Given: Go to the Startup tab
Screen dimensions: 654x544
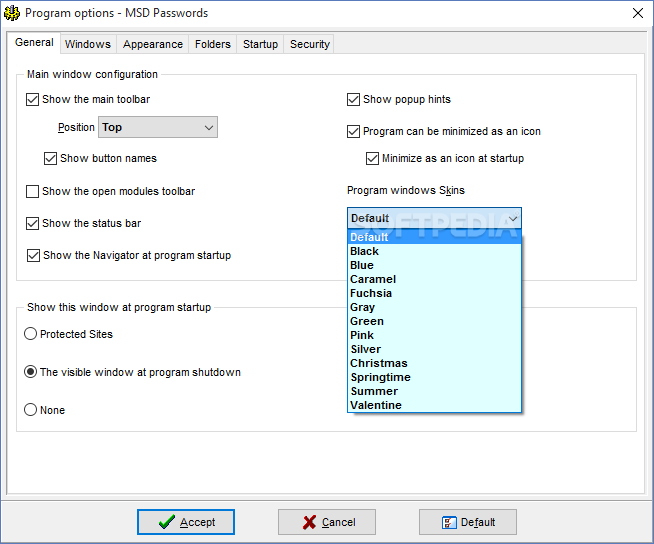Looking at the screenshot, I should [x=260, y=44].
